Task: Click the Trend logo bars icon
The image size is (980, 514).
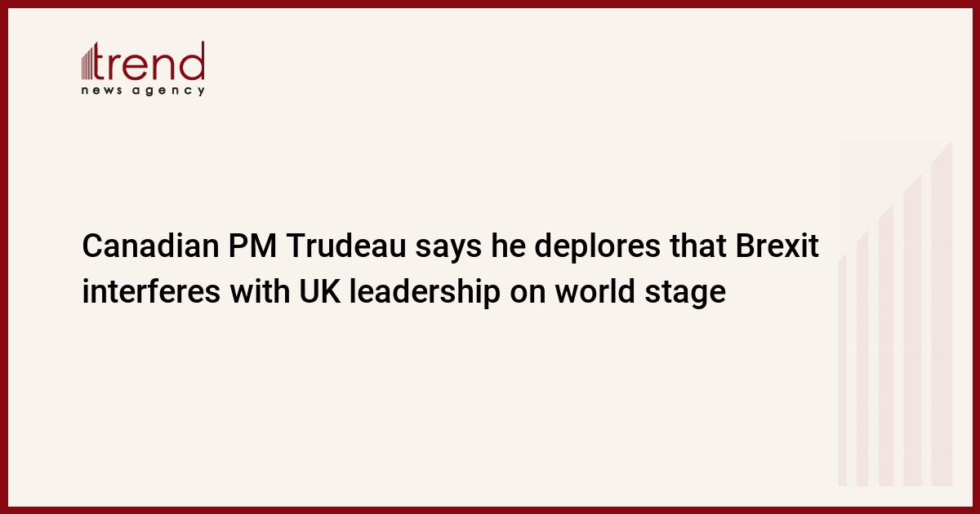Action: 88,62
